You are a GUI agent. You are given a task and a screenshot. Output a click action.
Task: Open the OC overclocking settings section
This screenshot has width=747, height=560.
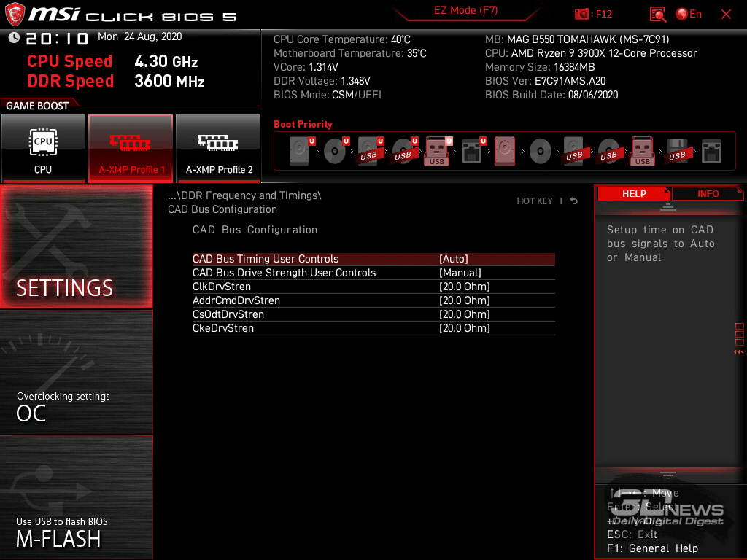[76, 373]
